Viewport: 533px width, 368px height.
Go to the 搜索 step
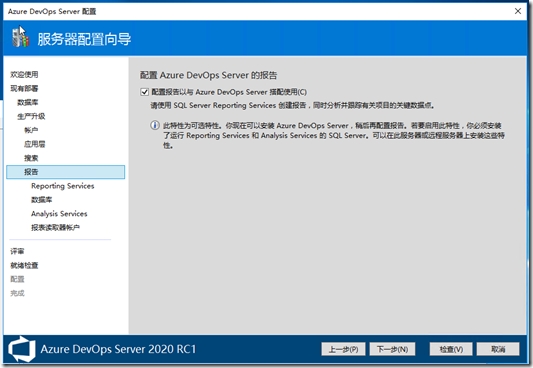31,158
